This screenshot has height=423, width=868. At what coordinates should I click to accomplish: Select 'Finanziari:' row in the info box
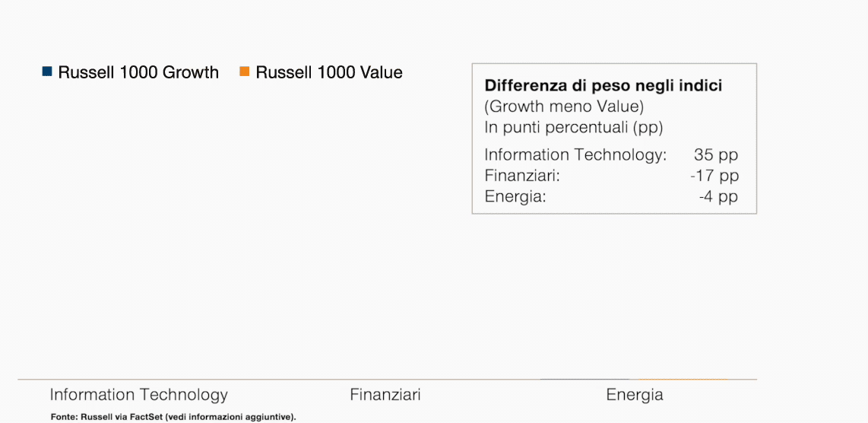pyautogui.click(x=611, y=176)
